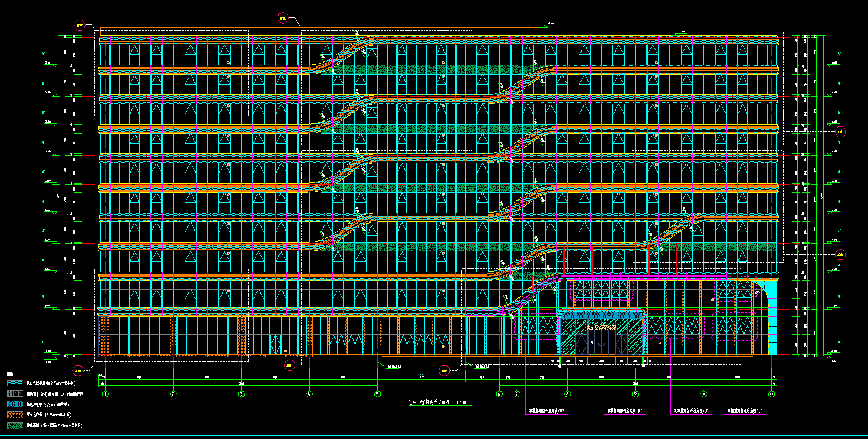Click the magenta detail callout circle above axis 4

(283, 18)
